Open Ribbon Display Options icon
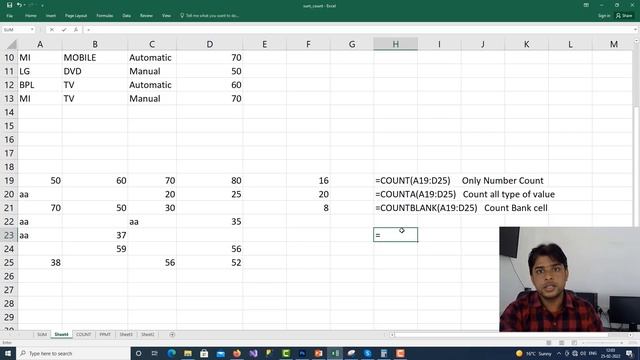The image size is (640, 360). 586,5
